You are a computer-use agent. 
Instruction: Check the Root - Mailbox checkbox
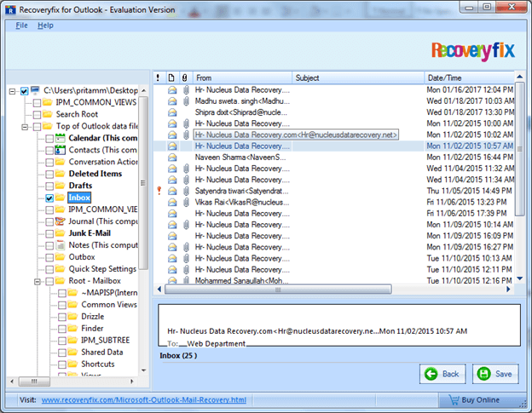[x=49, y=281]
